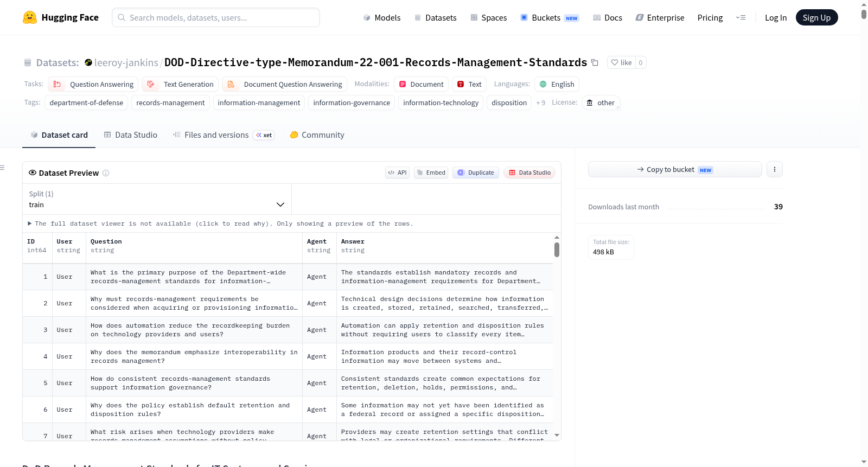The image size is (868, 467).
Task: Switch to the Data Studio tab
Action: click(x=131, y=135)
